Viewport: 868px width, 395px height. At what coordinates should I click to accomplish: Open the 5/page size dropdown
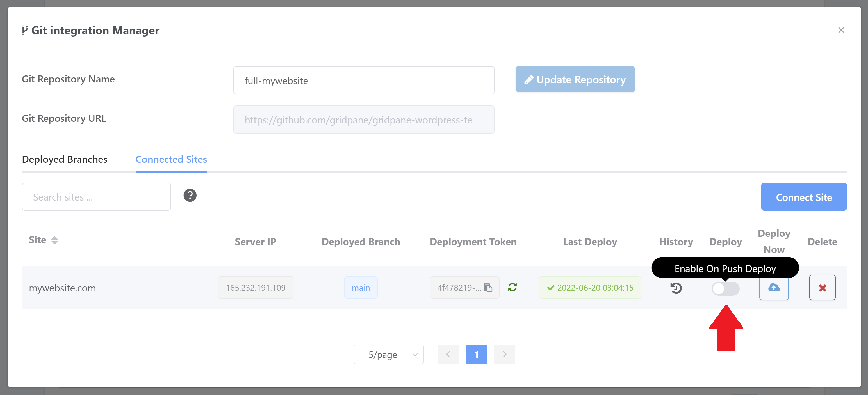[x=388, y=354]
